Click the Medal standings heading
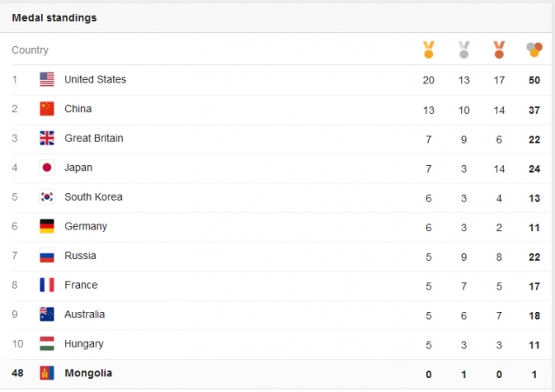 [54, 17]
